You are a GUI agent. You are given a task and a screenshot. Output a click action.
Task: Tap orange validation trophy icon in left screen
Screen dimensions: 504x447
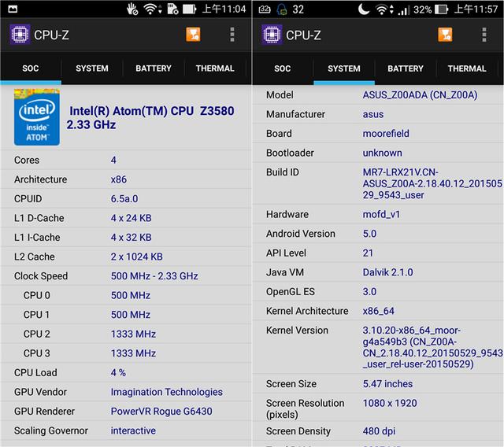point(193,35)
